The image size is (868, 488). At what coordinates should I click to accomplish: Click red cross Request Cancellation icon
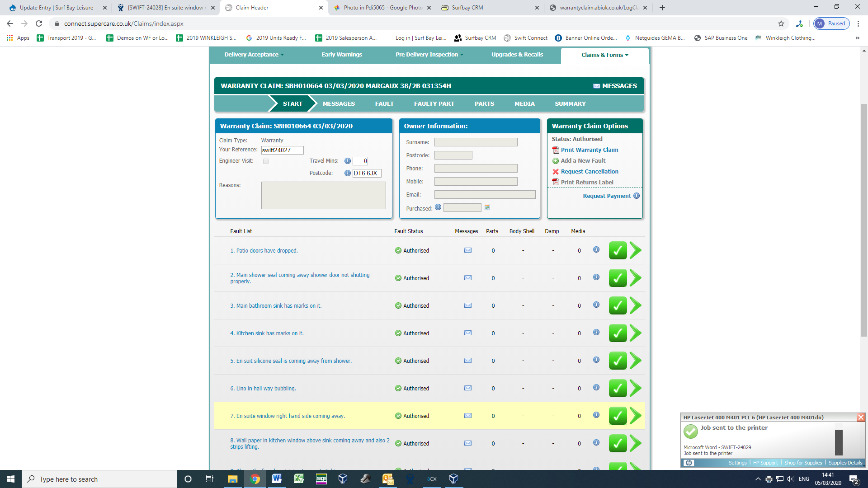click(x=556, y=172)
